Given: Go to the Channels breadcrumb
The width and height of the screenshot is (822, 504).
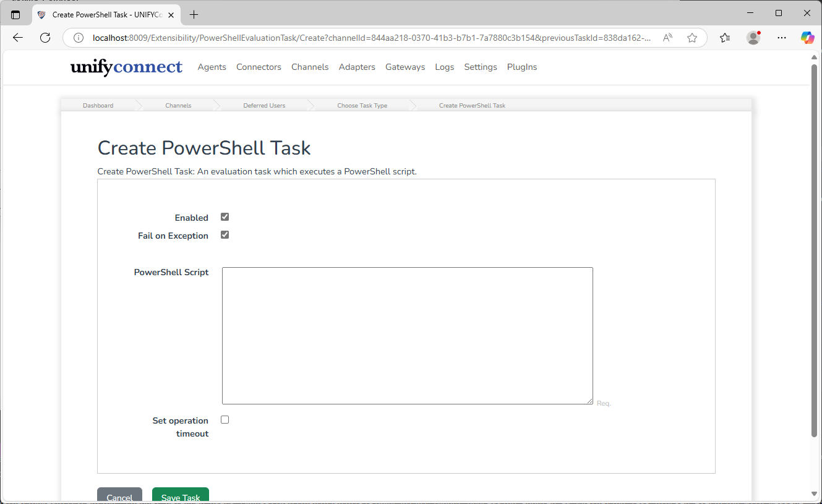Looking at the screenshot, I should [178, 106].
